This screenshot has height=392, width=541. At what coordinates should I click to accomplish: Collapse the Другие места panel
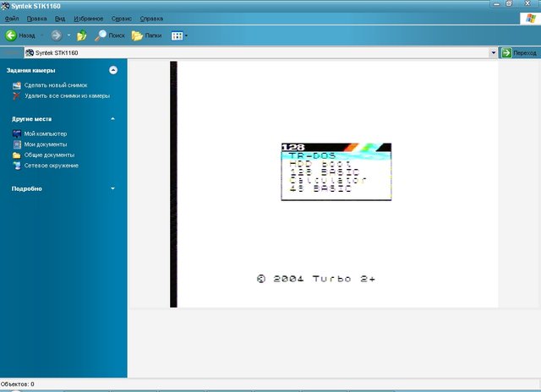coord(112,119)
